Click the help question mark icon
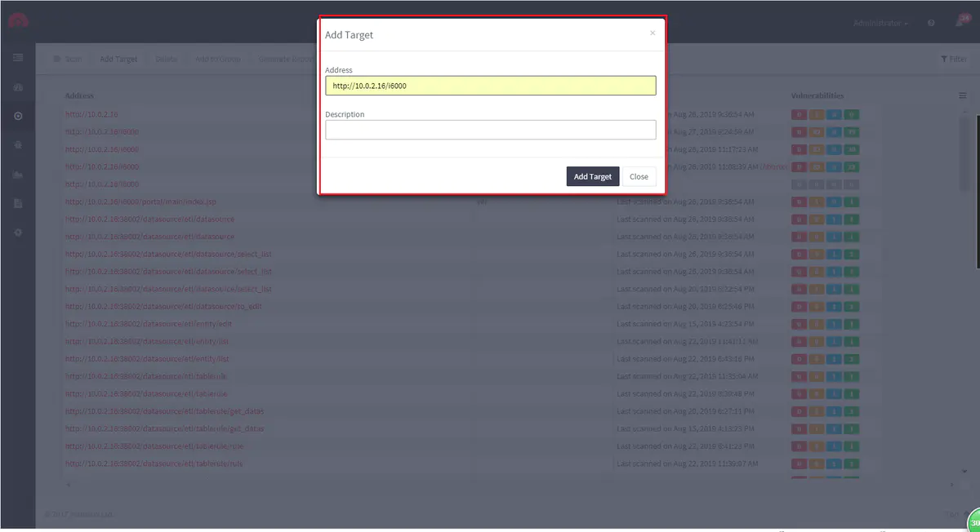980x532 pixels. click(931, 24)
